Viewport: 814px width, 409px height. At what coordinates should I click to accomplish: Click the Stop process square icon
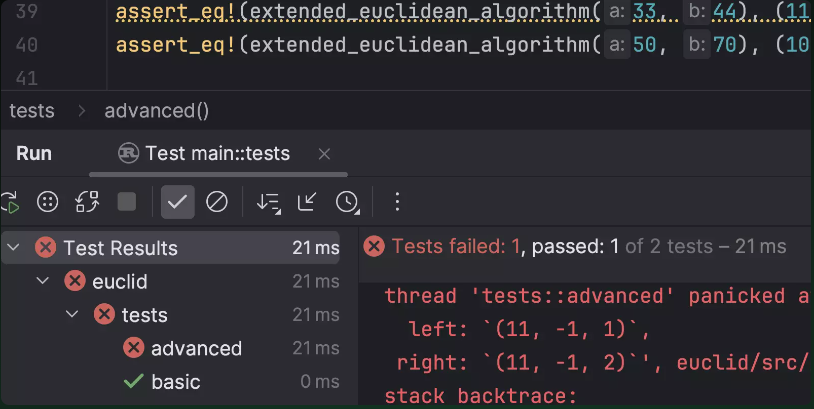pos(127,202)
